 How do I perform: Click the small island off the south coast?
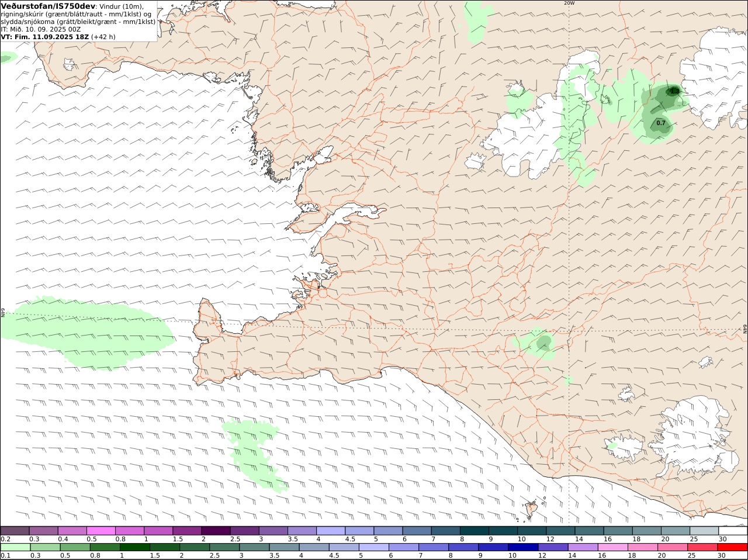pos(532,509)
